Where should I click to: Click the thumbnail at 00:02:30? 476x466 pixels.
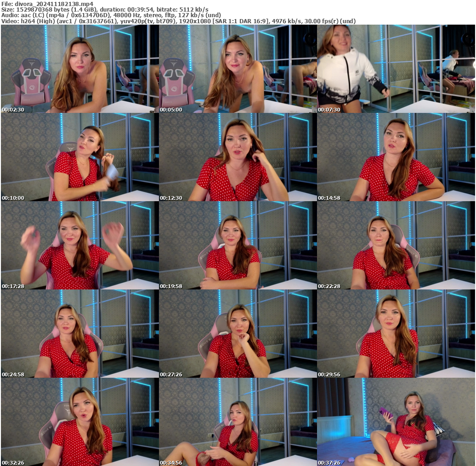coord(79,69)
